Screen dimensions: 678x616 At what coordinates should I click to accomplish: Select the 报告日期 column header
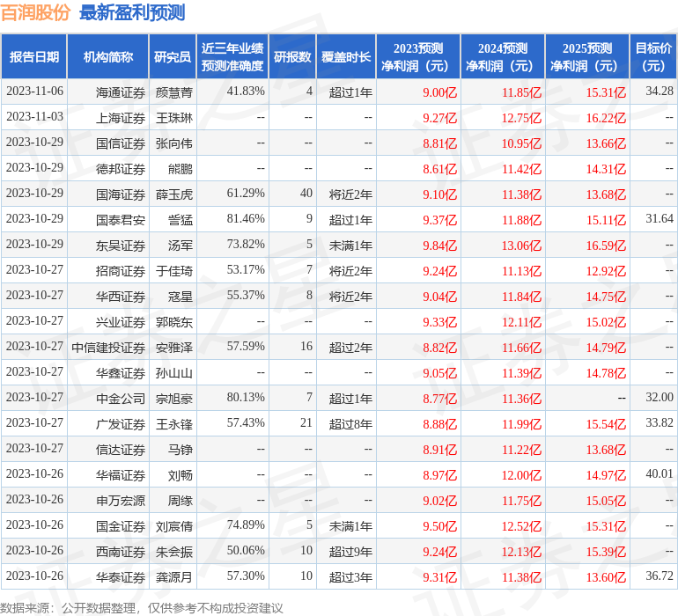[x=34, y=56]
